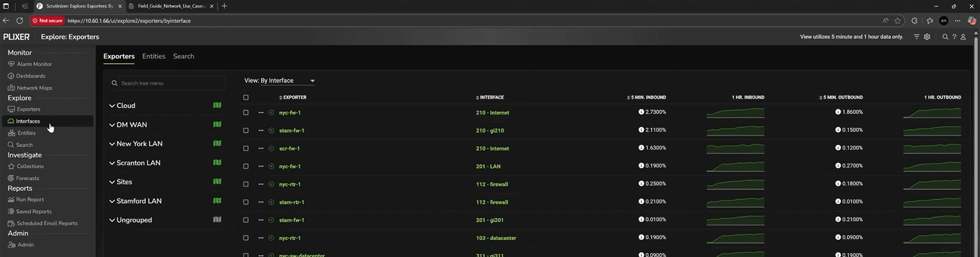Open the header search magnifier icon

pyautogui.click(x=945, y=37)
